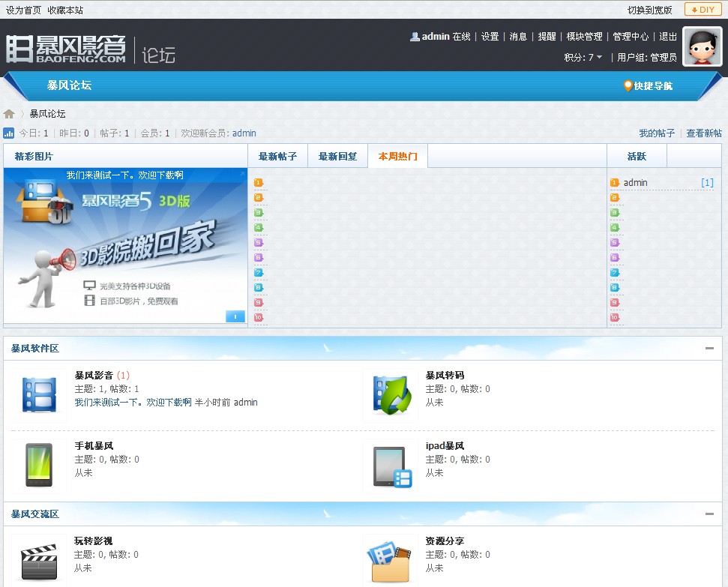
Task: Click 收藏本站 link
Action: 65,10
